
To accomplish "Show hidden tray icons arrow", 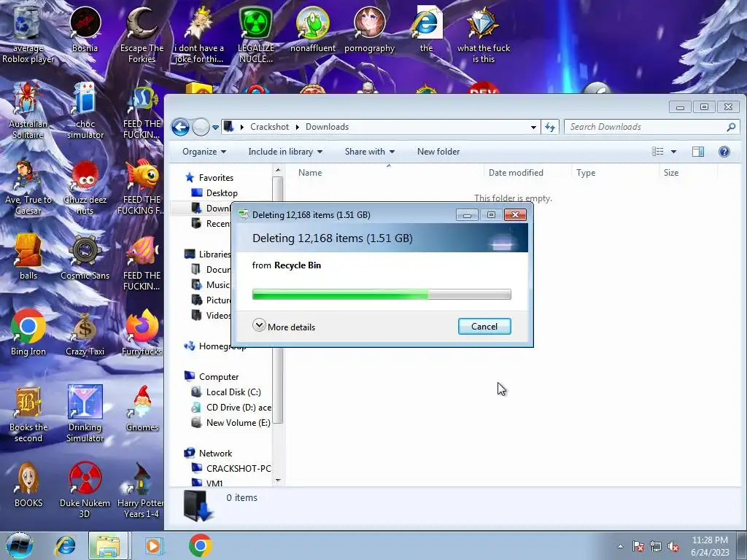I will 620,546.
